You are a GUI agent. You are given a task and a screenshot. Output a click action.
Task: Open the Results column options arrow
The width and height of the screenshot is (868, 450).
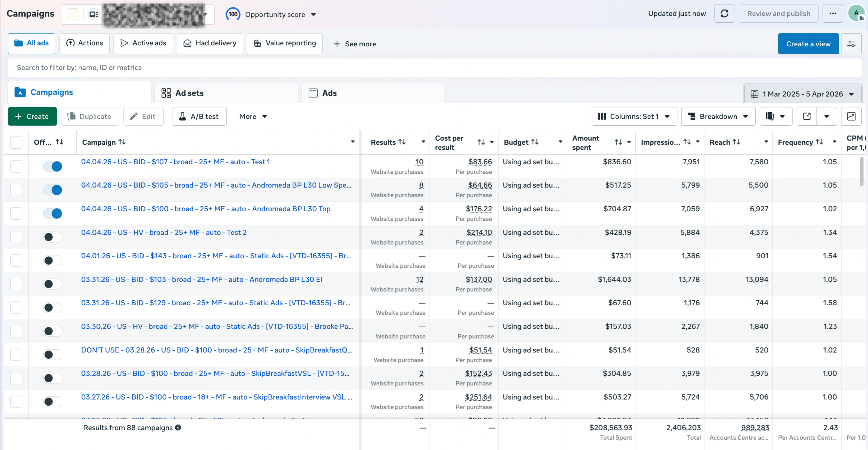point(423,142)
